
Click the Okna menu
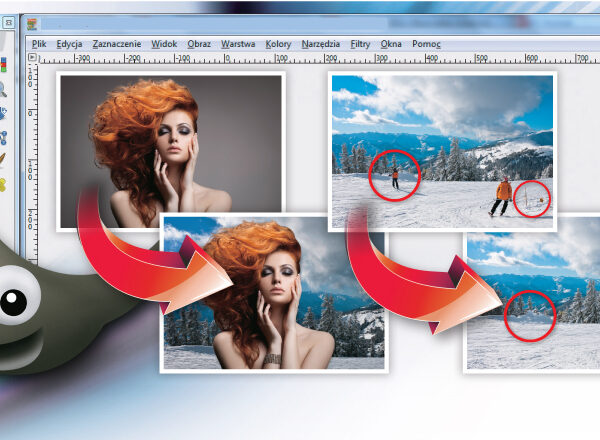tap(391, 44)
